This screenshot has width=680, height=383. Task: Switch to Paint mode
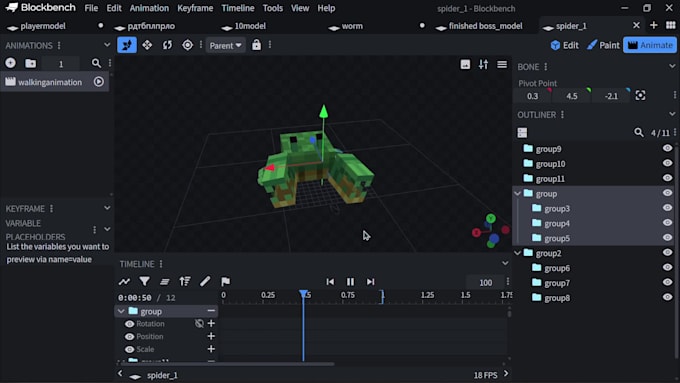click(603, 45)
